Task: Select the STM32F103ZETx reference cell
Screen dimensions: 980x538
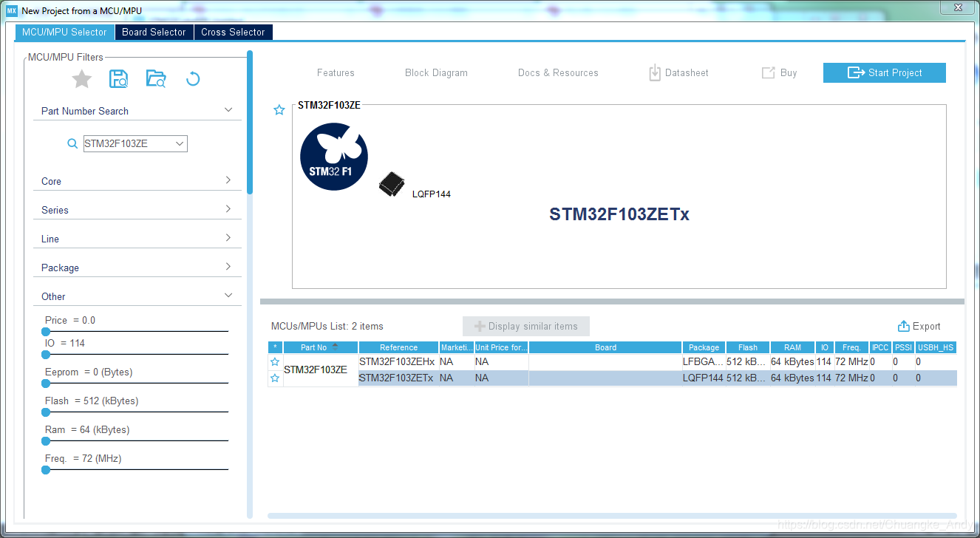Action: [x=398, y=378]
